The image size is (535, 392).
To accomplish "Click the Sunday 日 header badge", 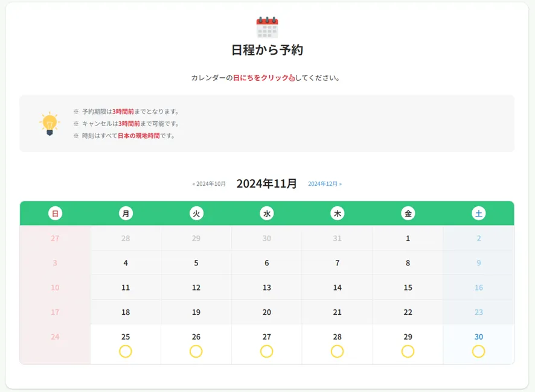I will 56,213.
